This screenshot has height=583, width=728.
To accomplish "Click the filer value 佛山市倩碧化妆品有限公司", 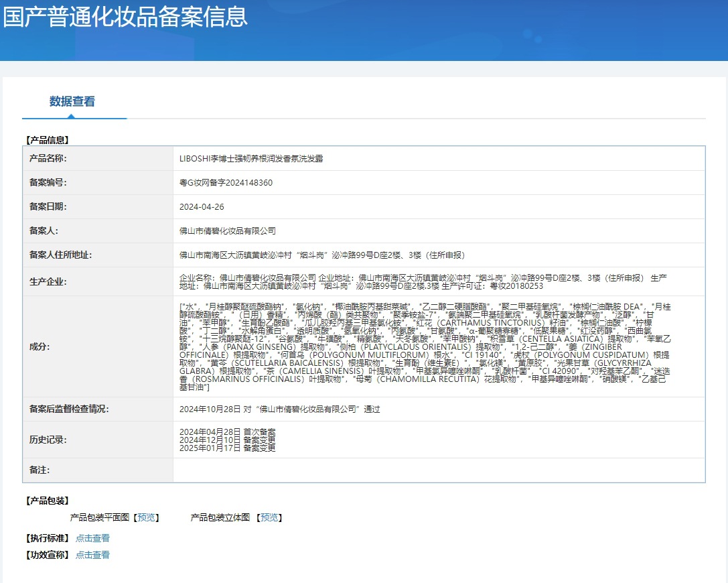I will tap(228, 231).
